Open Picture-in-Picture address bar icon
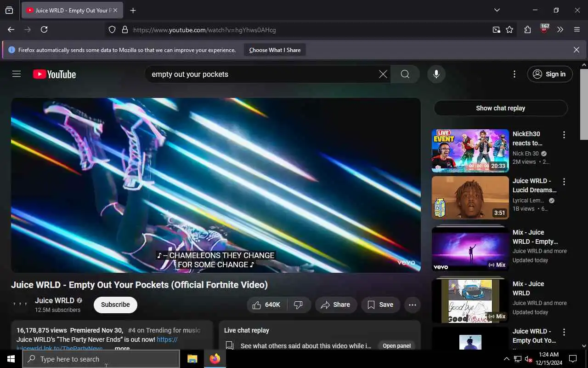 (496, 30)
